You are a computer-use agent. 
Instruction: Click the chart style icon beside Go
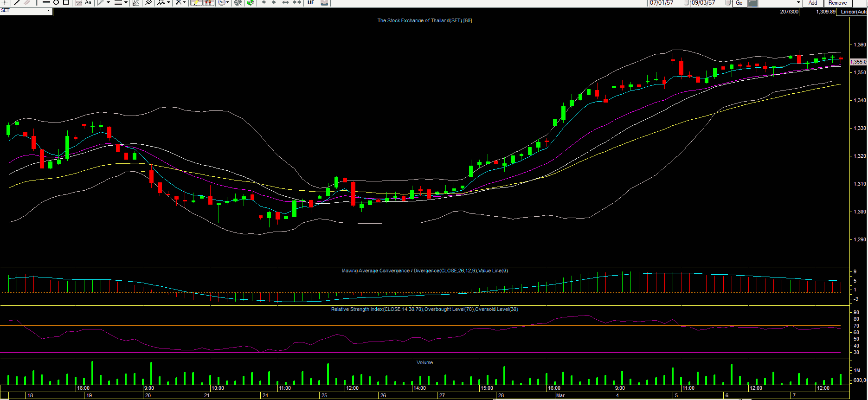753,2
